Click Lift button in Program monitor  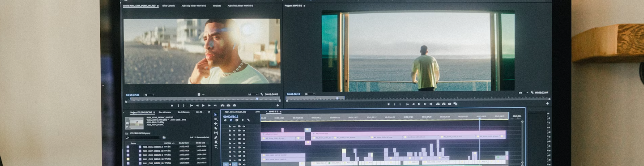pos(438,104)
